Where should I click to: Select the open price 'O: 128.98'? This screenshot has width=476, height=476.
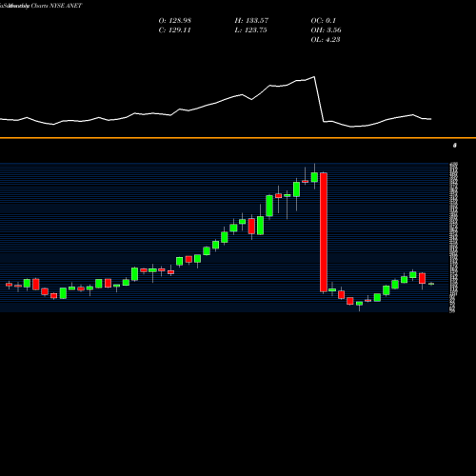point(175,21)
